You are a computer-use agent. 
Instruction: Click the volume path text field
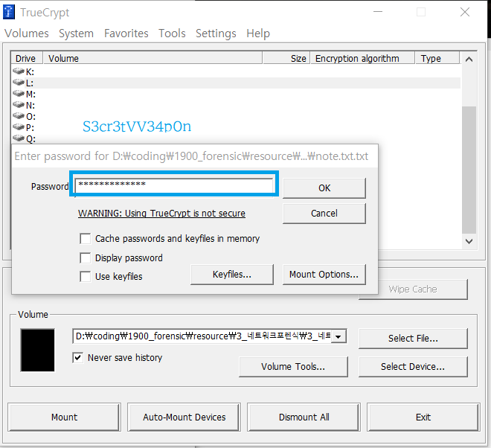pos(202,336)
